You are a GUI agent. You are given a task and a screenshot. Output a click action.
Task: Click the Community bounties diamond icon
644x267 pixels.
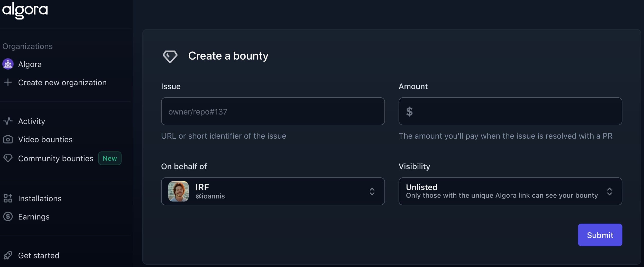[x=8, y=158]
